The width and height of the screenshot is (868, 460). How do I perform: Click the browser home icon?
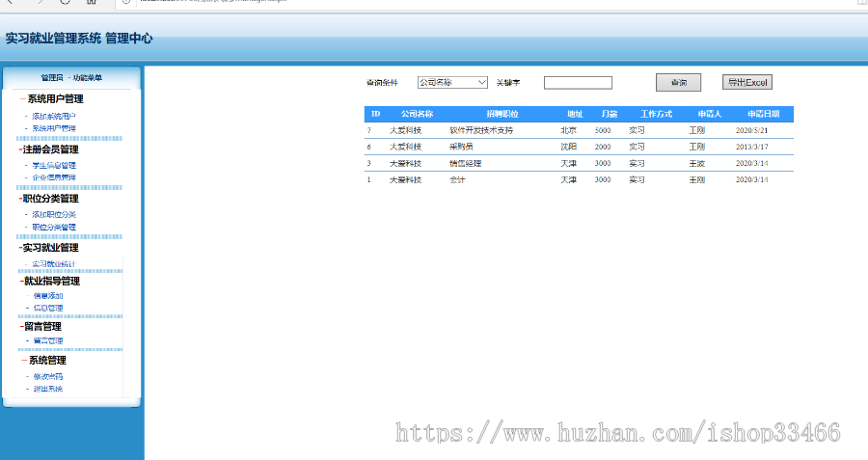point(92,2)
